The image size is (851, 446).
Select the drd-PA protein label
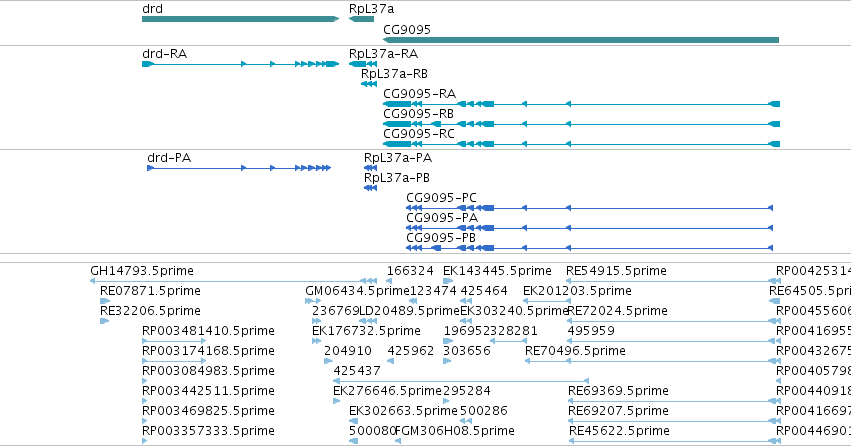click(x=169, y=158)
